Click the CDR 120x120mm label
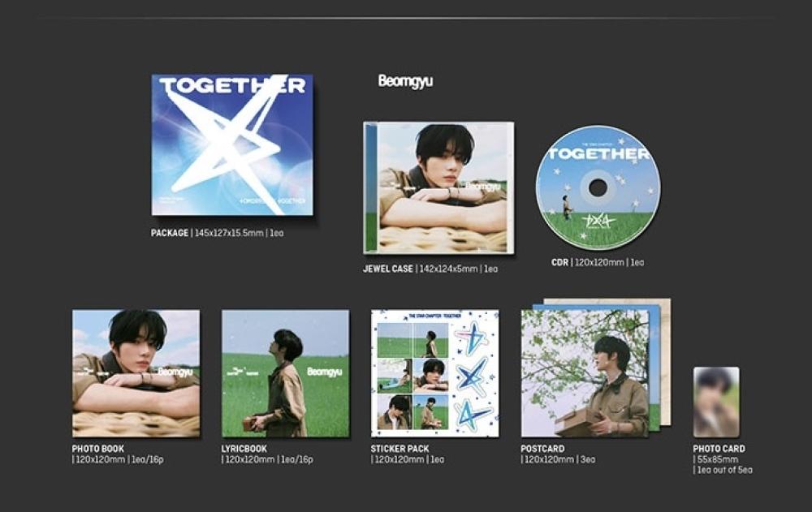812x512 pixels. coord(598,262)
